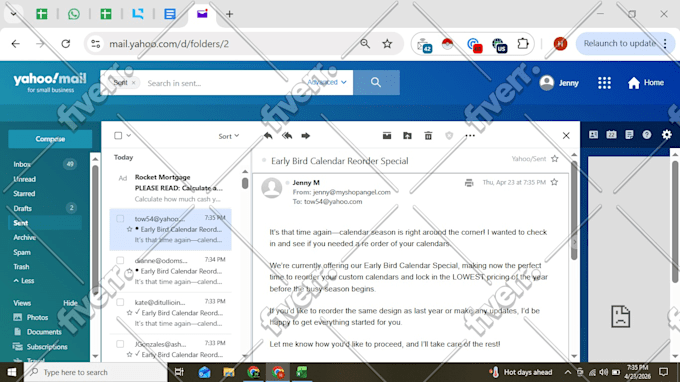The width and height of the screenshot is (680, 382).
Task: Open File Explorer from the taskbar
Action: pyautogui.click(x=229, y=372)
